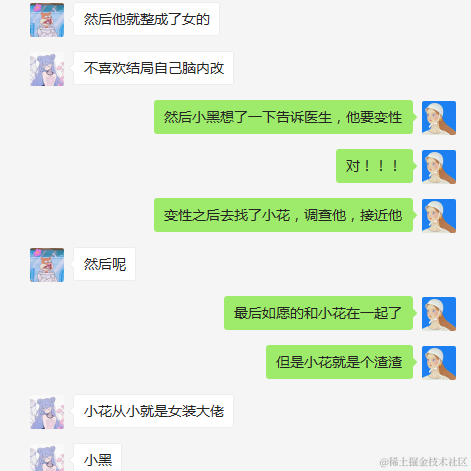Viewport: 471px width, 471px height.
Task: Click sender avatar beside '然后小黑想了一下告诉医生' message
Action: (439, 118)
